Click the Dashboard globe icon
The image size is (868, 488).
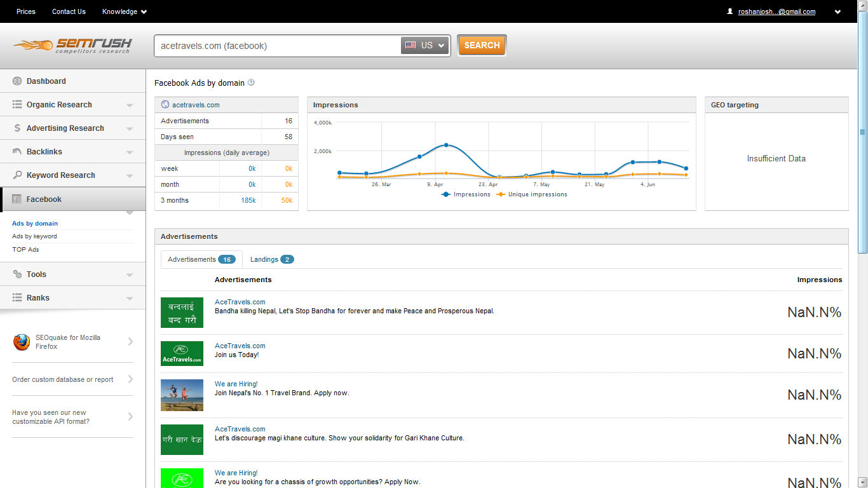click(x=17, y=81)
